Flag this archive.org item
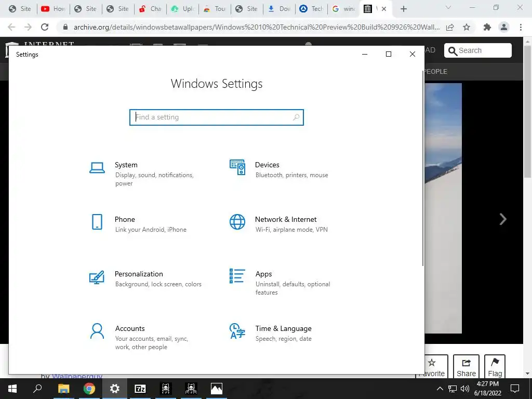532x399 pixels. (x=495, y=367)
